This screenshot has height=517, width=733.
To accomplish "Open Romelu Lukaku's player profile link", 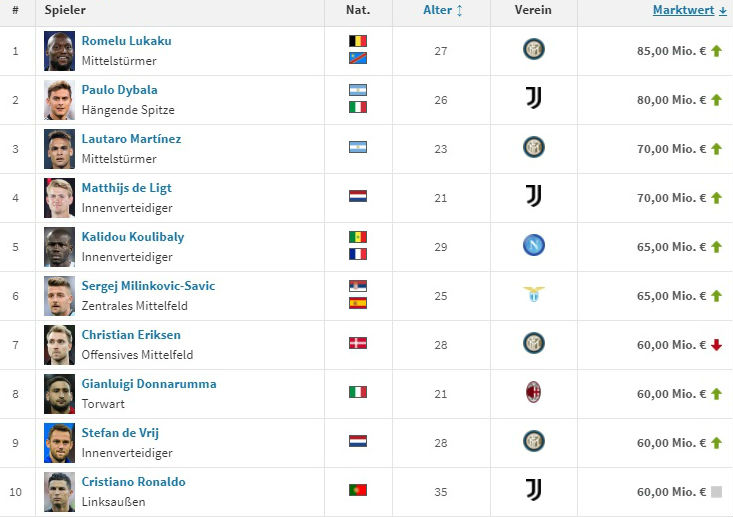I will pos(126,41).
